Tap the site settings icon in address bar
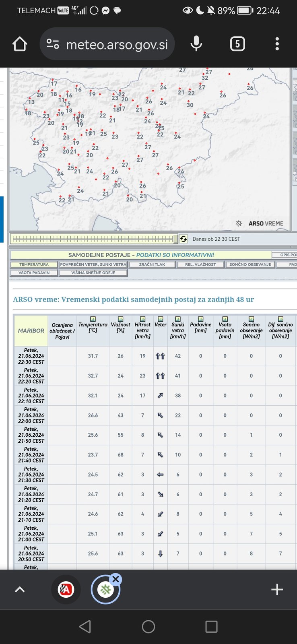297x644 pixels. coord(53,44)
